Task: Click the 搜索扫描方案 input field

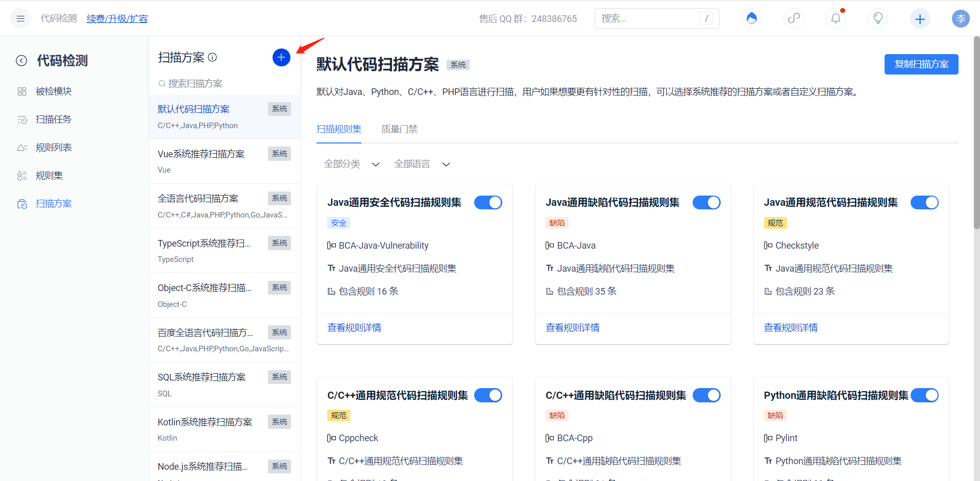Action: pos(225,84)
